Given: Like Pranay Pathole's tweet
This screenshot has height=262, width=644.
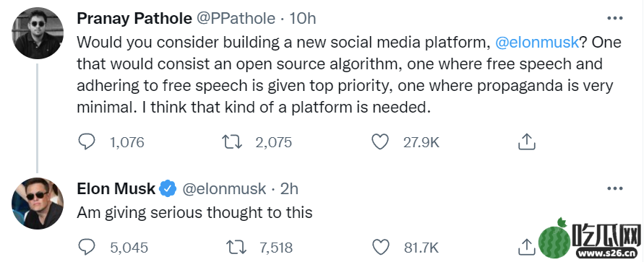Looking at the screenshot, I should pos(380,142).
